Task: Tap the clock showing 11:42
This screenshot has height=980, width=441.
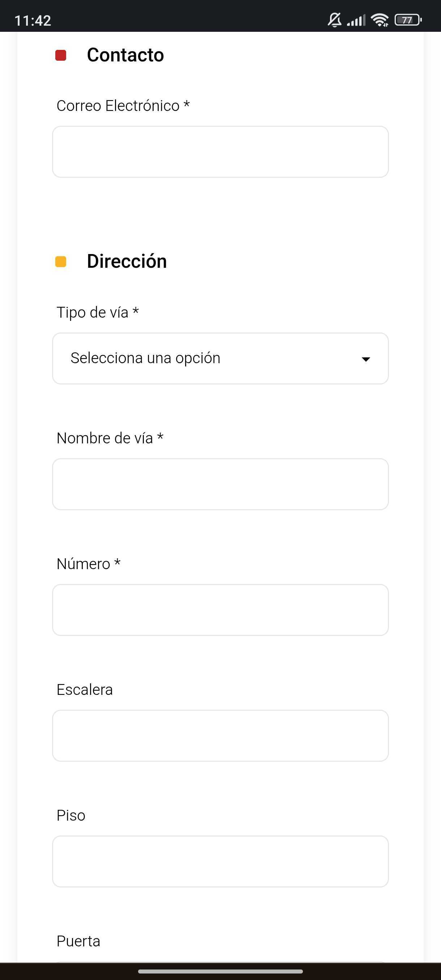Action: (x=33, y=21)
